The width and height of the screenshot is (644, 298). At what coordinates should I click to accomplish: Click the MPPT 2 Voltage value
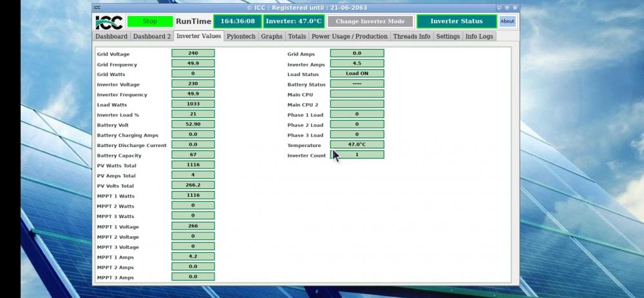pyautogui.click(x=193, y=236)
